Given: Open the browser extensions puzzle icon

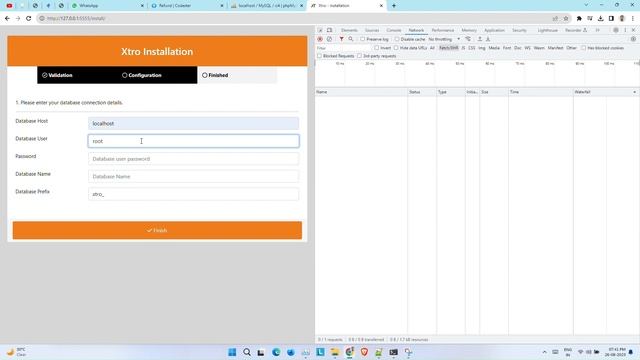Looking at the screenshot, I should tap(579, 18).
